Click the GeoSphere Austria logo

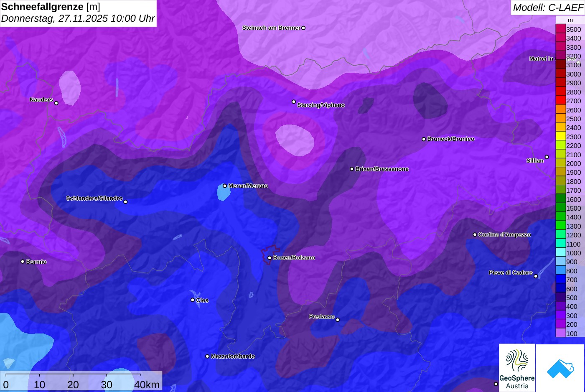click(517, 368)
